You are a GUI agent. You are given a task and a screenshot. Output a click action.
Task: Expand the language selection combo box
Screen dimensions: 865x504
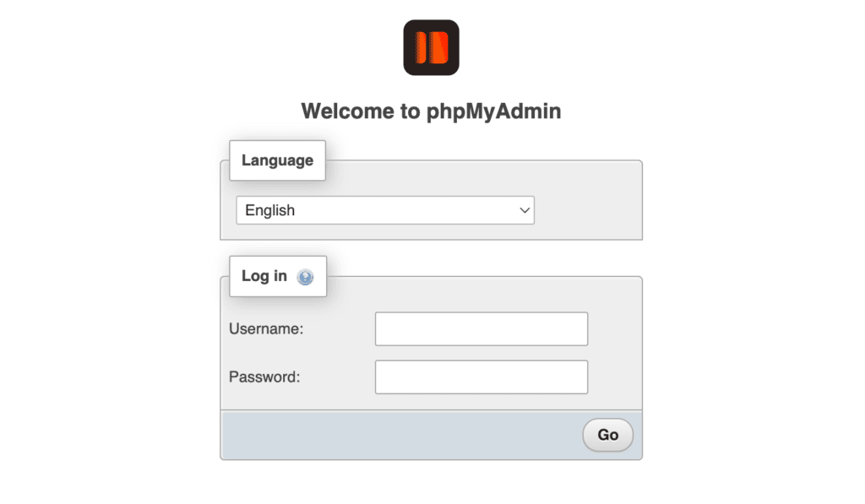click(384, 209)
